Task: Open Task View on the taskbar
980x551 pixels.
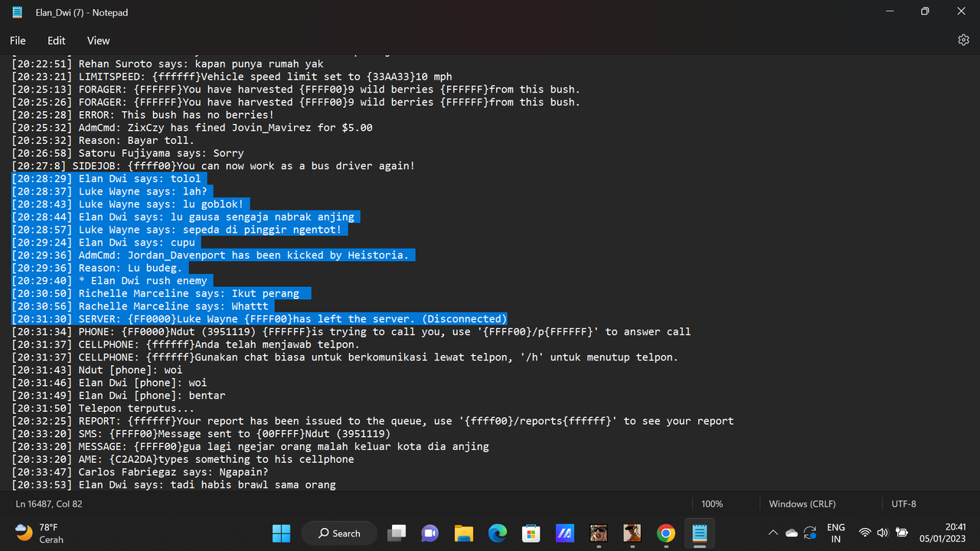Action: tap(397, 533)
